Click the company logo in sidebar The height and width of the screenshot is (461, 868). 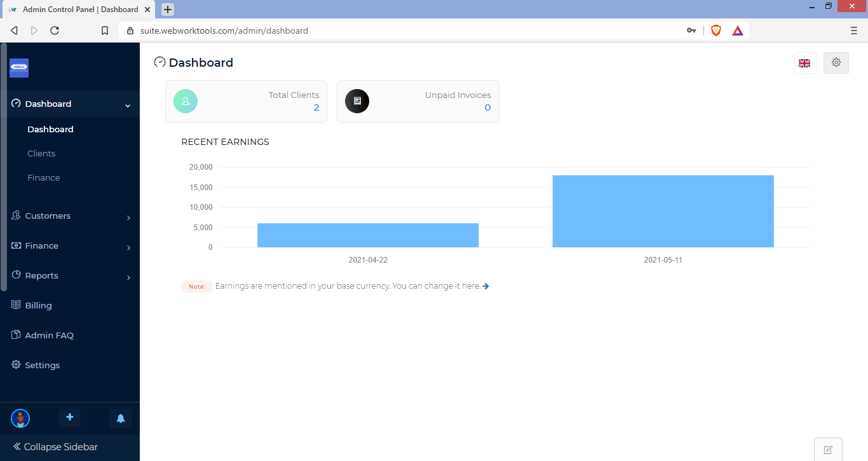click(19, 68)
